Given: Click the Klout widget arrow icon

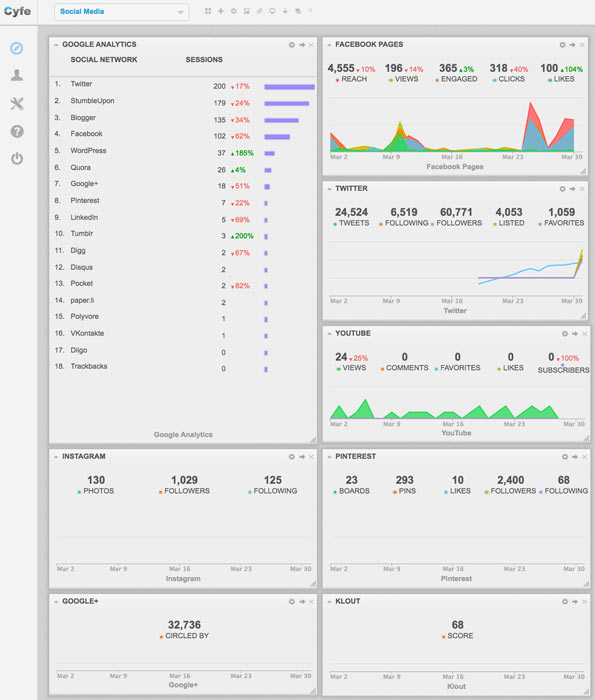Looking at the screenshot, I should point(575,602).
